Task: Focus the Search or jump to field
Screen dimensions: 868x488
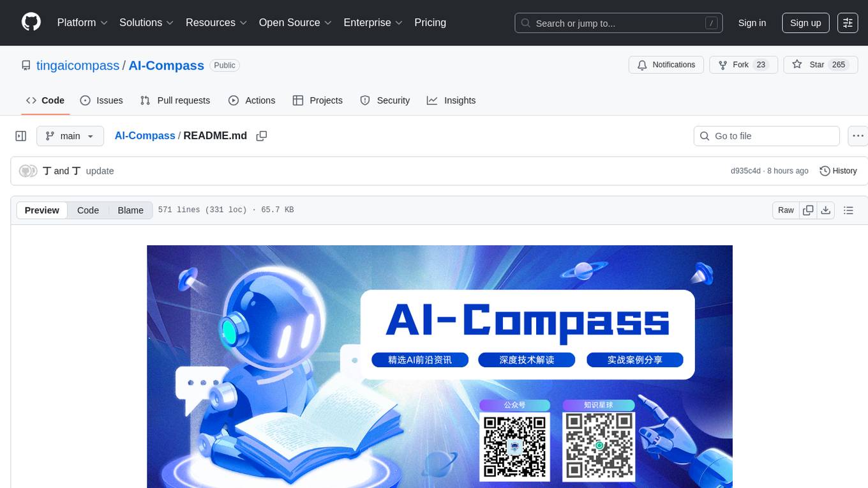Action: pos(618,23)
